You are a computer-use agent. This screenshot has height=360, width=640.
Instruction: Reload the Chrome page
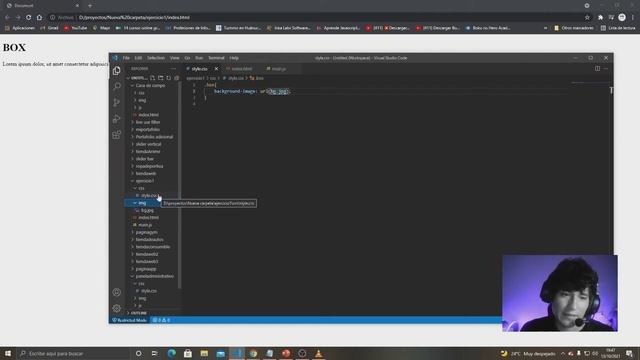(29, 18)
